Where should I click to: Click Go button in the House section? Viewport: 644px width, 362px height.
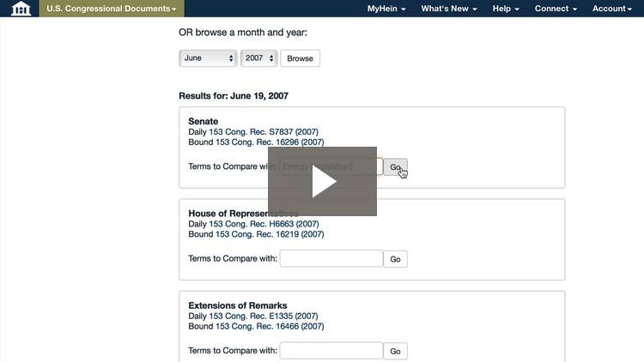click(x=395, y=259)
